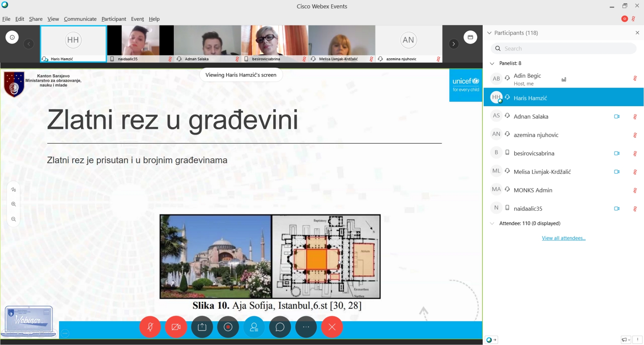Collapse the Participants panel header chevron
The width and height of the screenshot is (644, 345).
[x=489, y=33]
